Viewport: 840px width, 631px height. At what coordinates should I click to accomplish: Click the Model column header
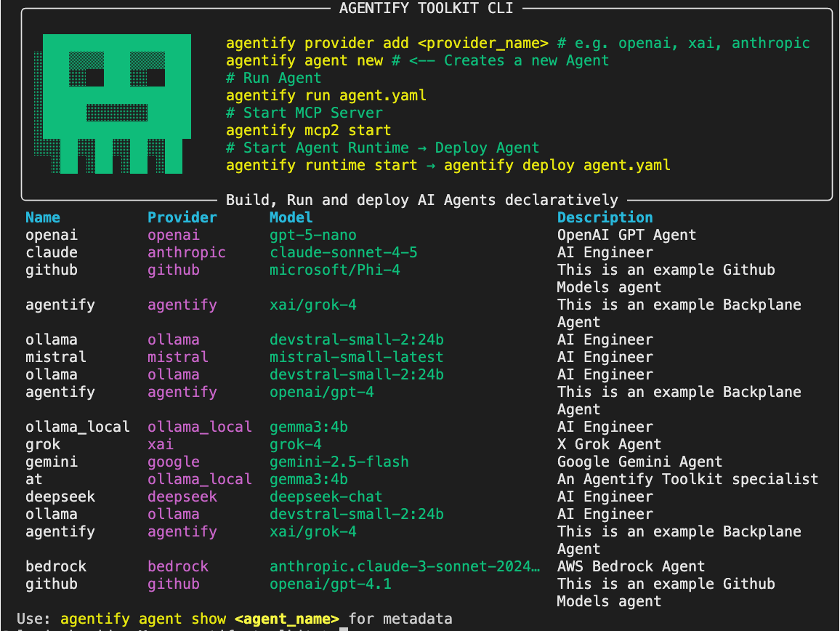tap(291, 217)
